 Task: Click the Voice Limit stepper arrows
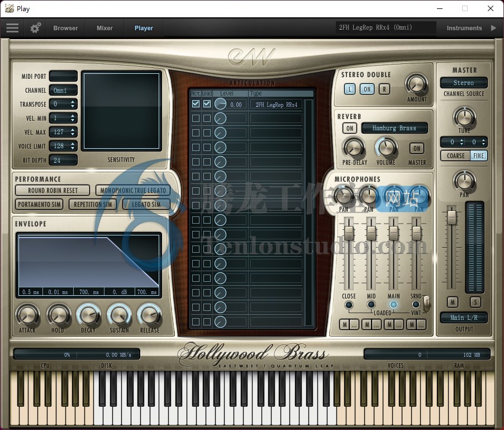[x=73, y=146]
